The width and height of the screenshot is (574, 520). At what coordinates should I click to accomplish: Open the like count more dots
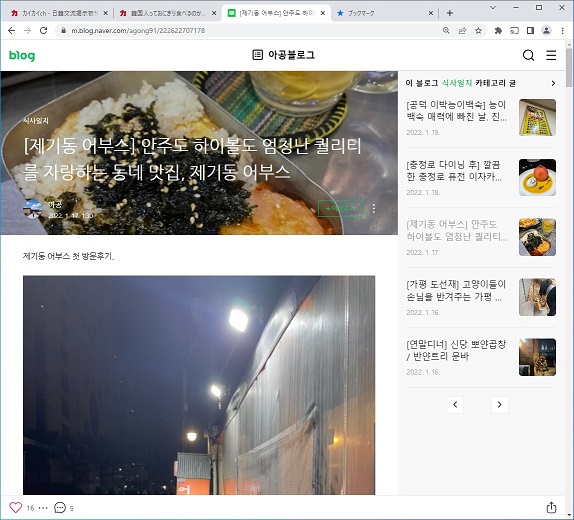tap(43, 508)
